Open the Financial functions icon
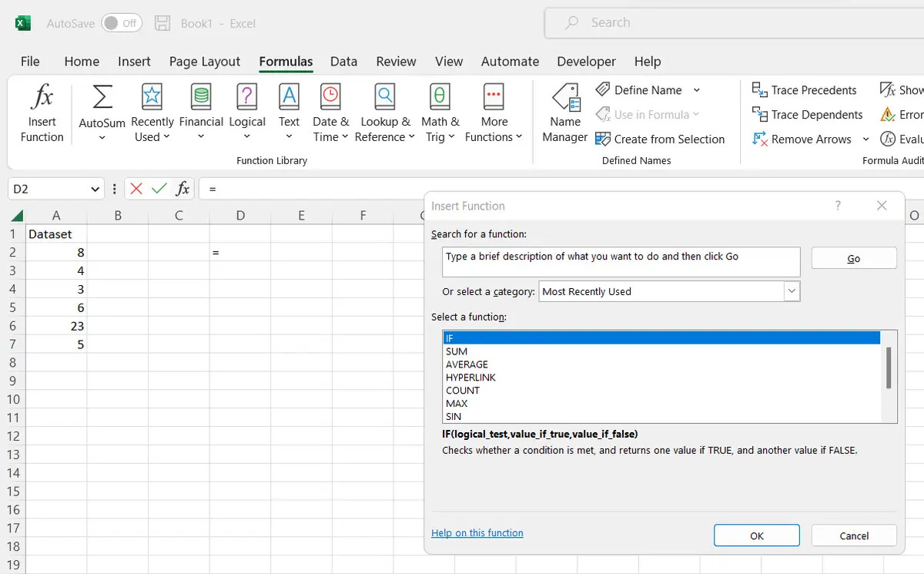Viewport: 924px width, 574px height. [201, 98]
